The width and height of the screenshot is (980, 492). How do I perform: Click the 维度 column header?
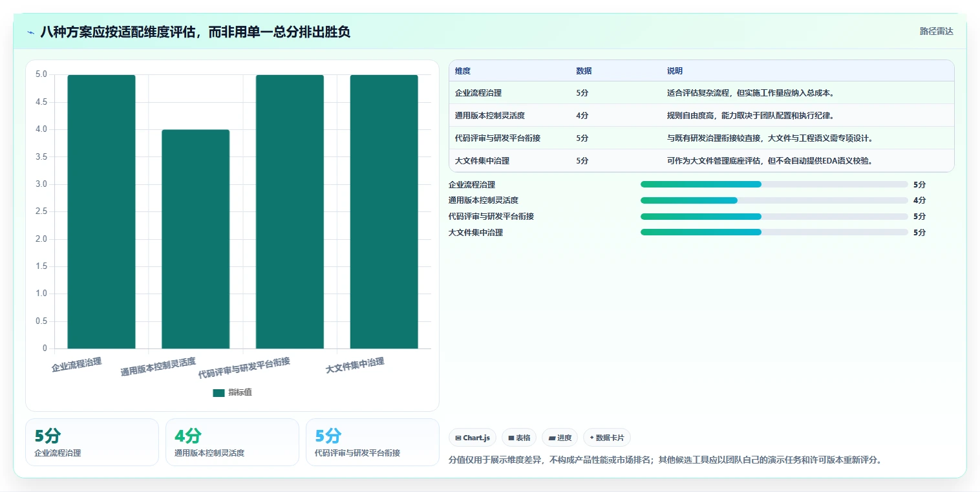point(463,71)
